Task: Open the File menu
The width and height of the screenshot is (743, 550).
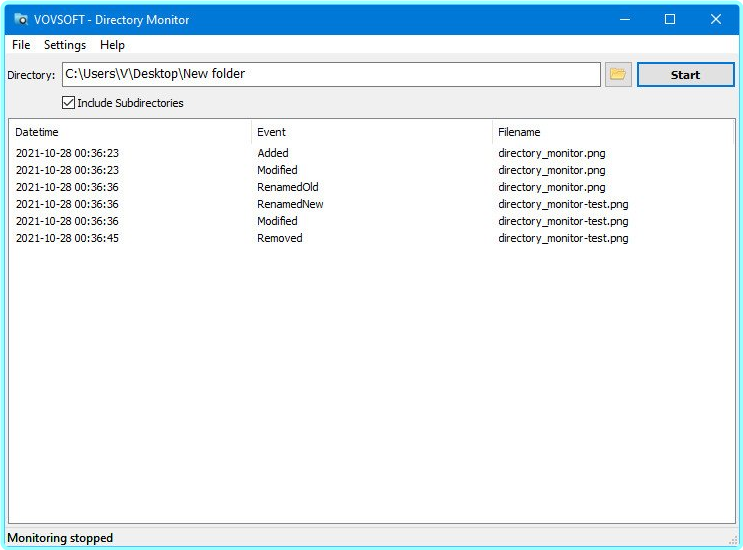Action: coord(21,45)
